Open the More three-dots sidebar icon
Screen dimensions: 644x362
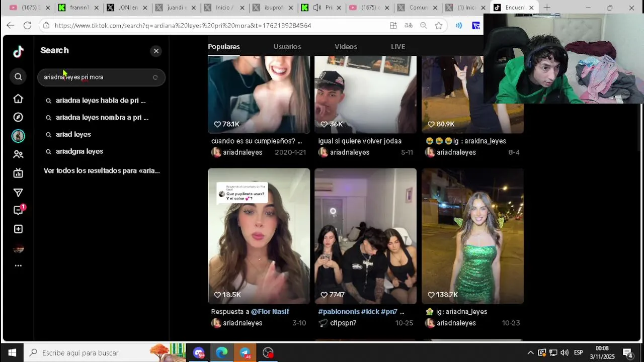pyautogui.click(x=18, y=265)
